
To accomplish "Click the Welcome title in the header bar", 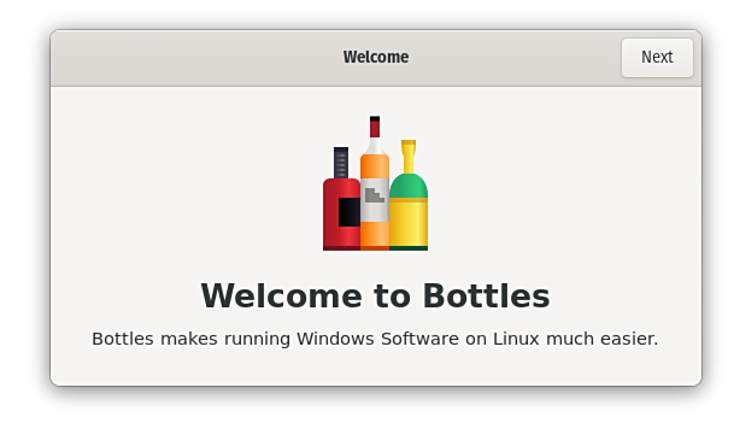I will coord(375,57).
